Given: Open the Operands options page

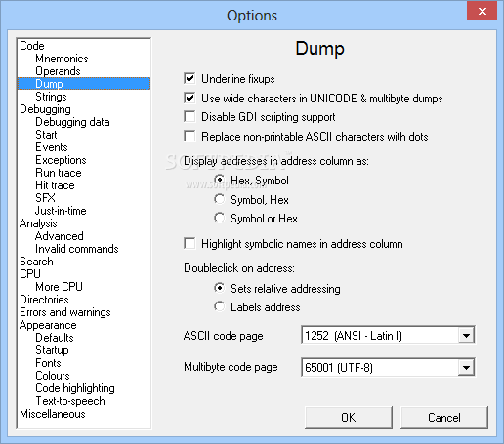Looking at the screenshot, I should pos(58,71).
